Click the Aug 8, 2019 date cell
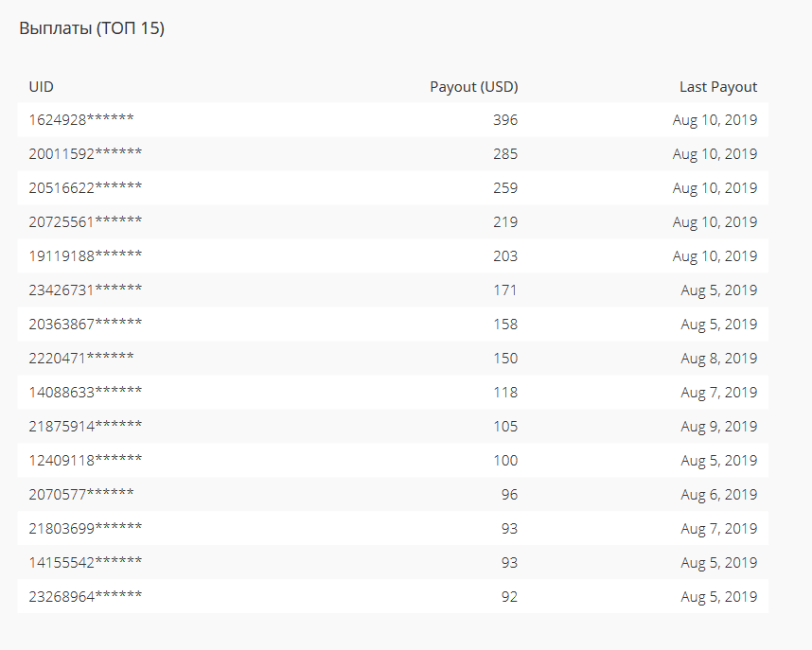The width and height of the screenshot is (812, 650). click(x=719, y=359)
